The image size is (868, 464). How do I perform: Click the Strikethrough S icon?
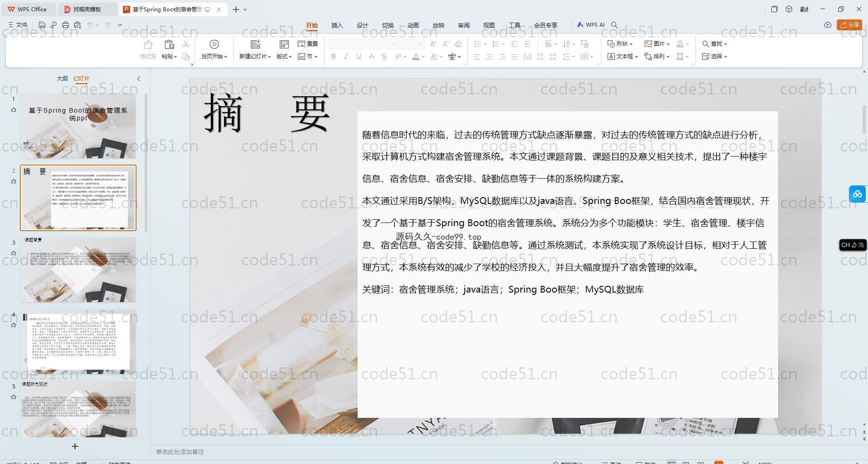pos(384,57)
